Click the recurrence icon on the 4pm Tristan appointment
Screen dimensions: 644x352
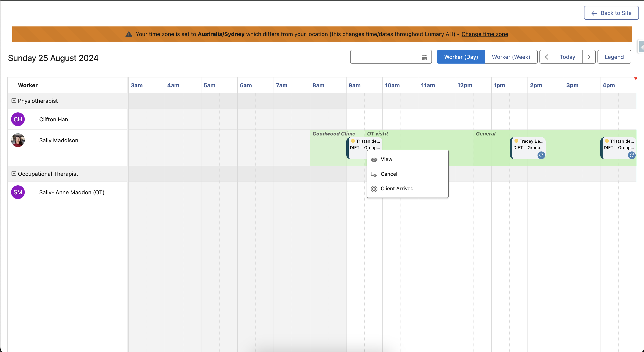coord(632,155)
